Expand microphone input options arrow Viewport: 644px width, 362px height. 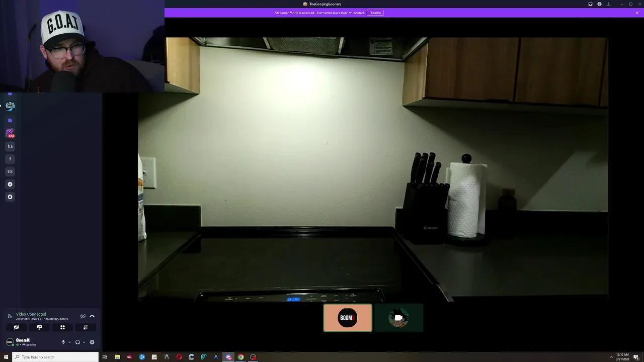click(x=69, y=342)
